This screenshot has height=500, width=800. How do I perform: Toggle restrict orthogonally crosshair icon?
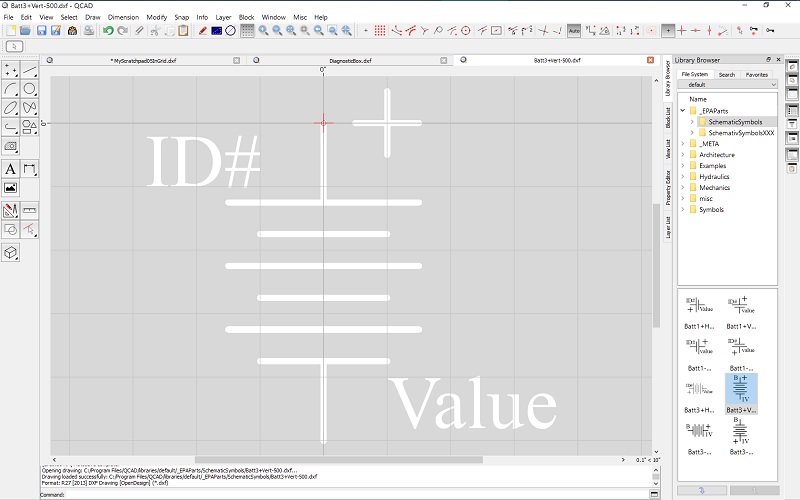click(682, 31)
